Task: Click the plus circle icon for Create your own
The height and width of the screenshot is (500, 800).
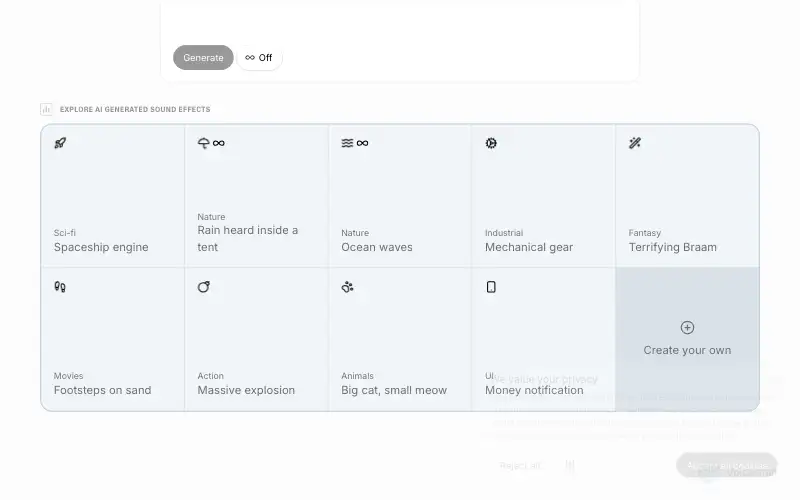Action: coord(687,328)
